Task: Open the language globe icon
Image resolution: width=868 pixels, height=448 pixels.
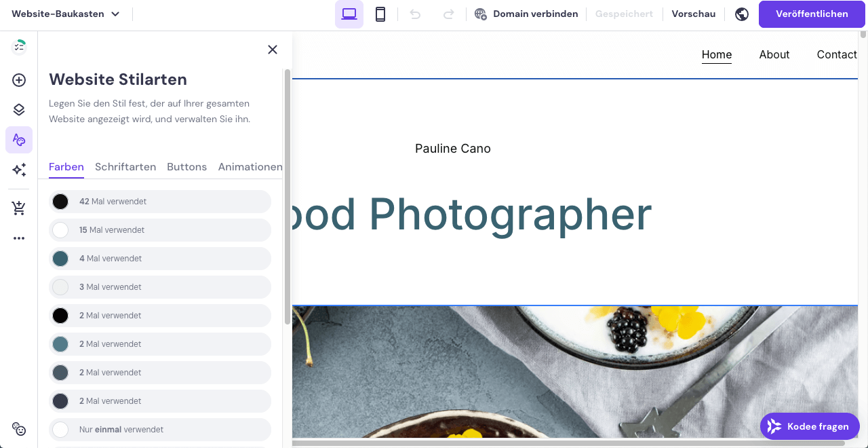Action: pos(742,14)
